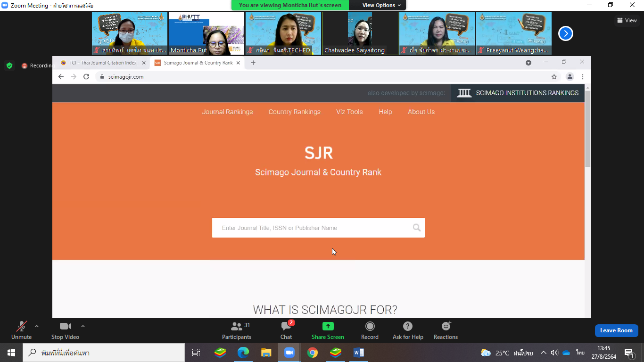The width and height of the screenshot is (644, 362).
Task: Click the search magnifier icon
Action: (x=417, y=228)
